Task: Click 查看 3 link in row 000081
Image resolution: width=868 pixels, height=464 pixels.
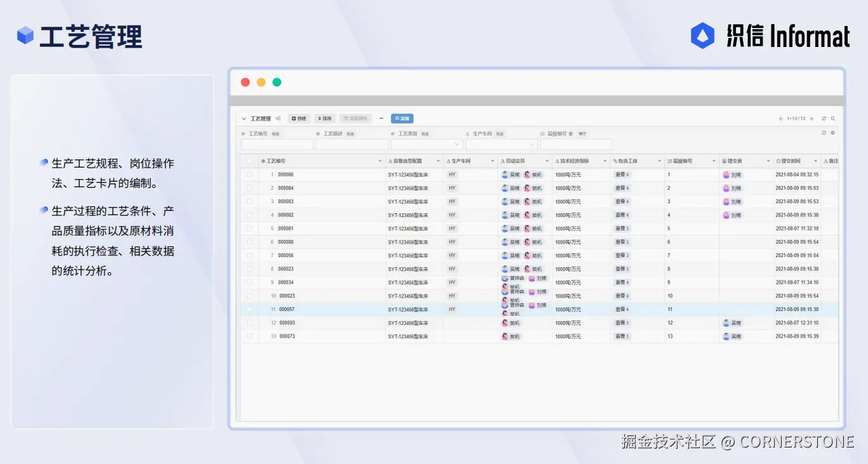Action: [x=622, y=229]
